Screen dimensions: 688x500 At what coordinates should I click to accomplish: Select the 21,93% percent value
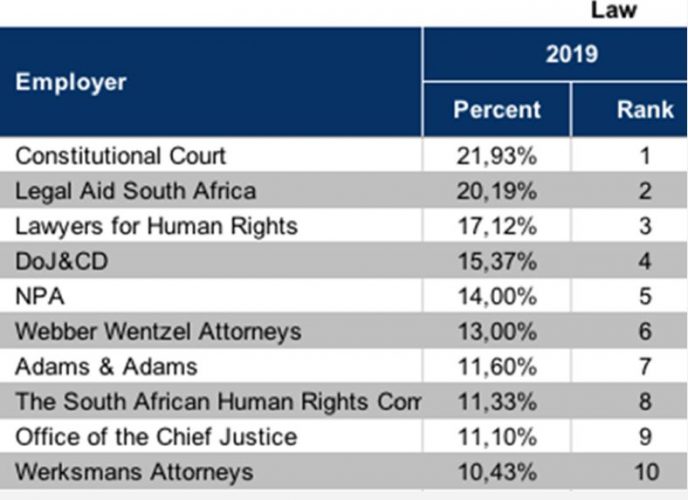point(496,156)
